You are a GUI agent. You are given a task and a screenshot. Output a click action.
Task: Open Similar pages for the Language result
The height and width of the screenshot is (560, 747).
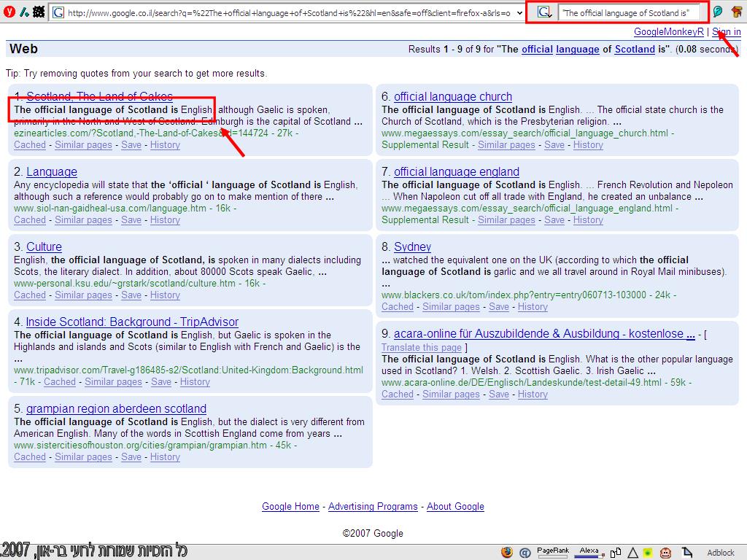(x=83, y=220)
